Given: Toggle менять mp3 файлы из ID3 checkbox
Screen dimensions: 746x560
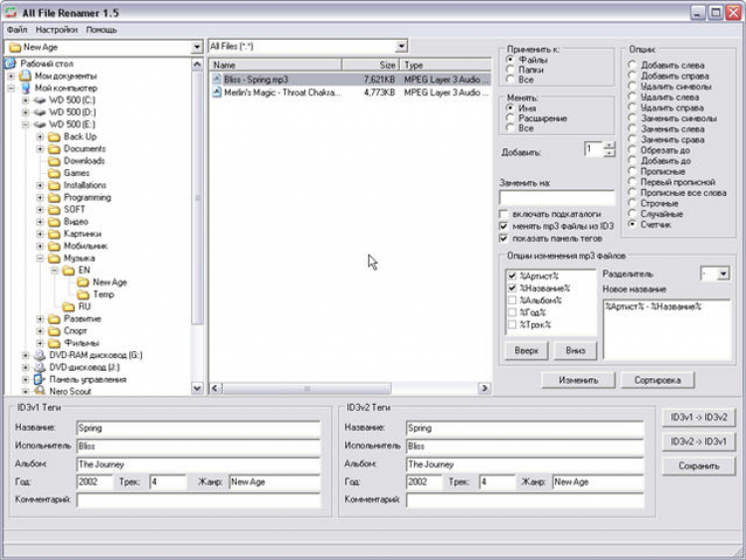Looking at the screenshot, I should pyautogui.click(x=504, y=226).
